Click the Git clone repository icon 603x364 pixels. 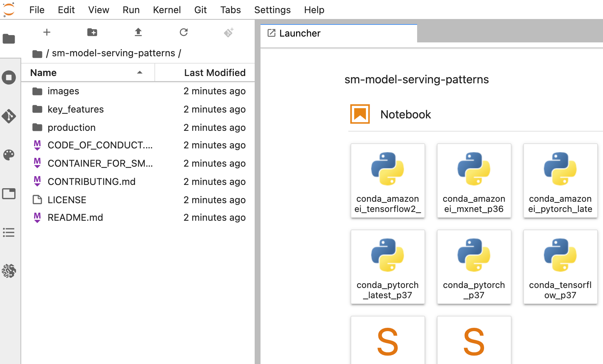(x=229, y=33)
